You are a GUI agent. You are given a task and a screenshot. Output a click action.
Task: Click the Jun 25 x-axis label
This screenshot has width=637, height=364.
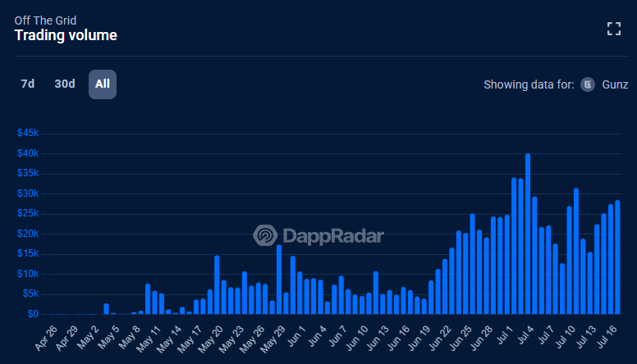[461, 338]
